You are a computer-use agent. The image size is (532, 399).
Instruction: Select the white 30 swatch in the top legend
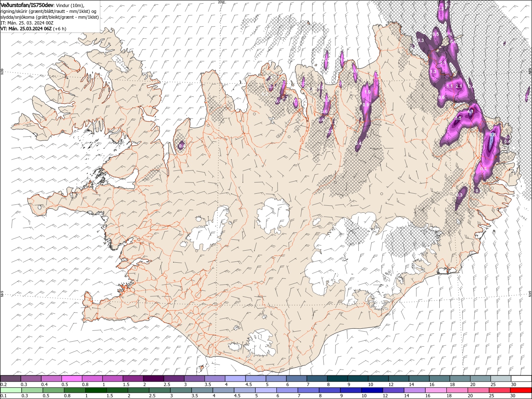click(521, 378)
